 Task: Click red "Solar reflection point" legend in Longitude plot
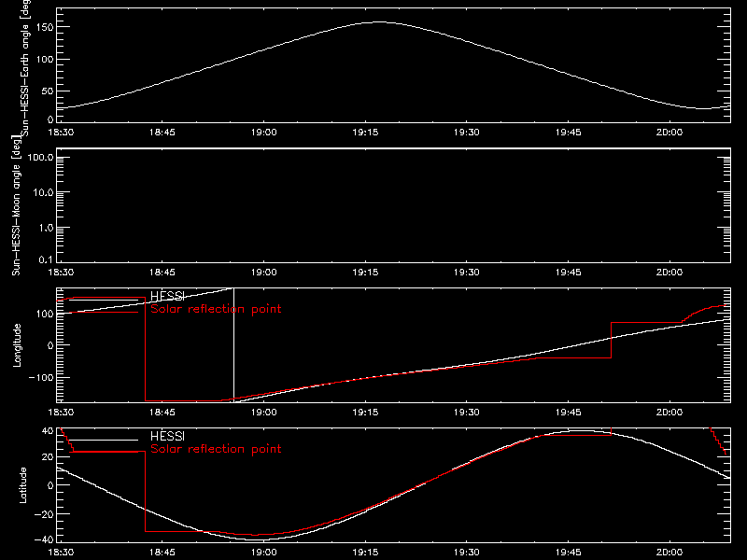(216, 309)
